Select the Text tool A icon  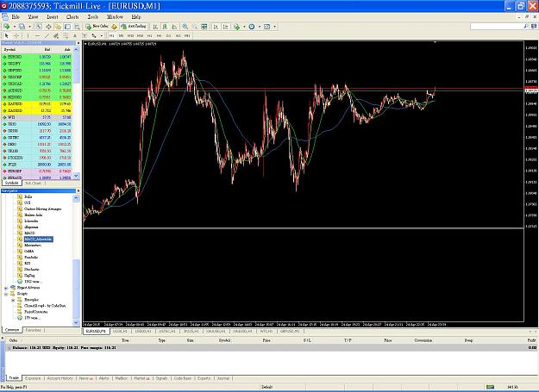pyautogui.click(x=75, y=35)
